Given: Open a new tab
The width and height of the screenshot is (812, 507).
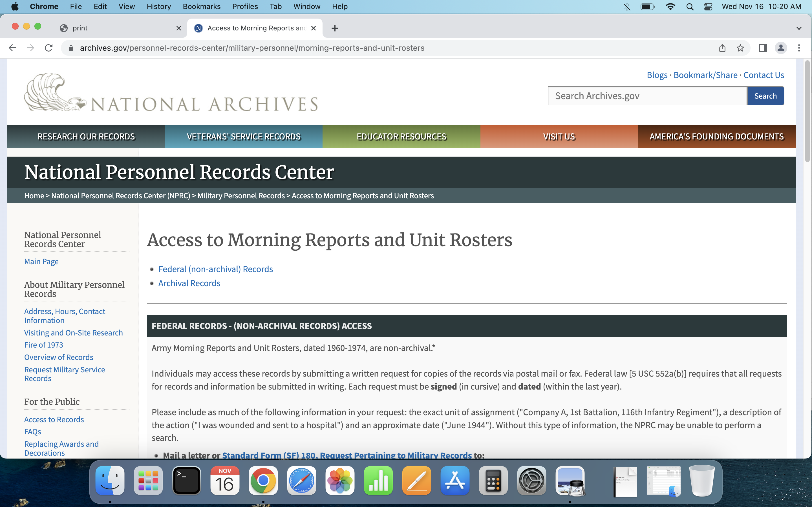Looking at the screenshot, I should point(335,28).
